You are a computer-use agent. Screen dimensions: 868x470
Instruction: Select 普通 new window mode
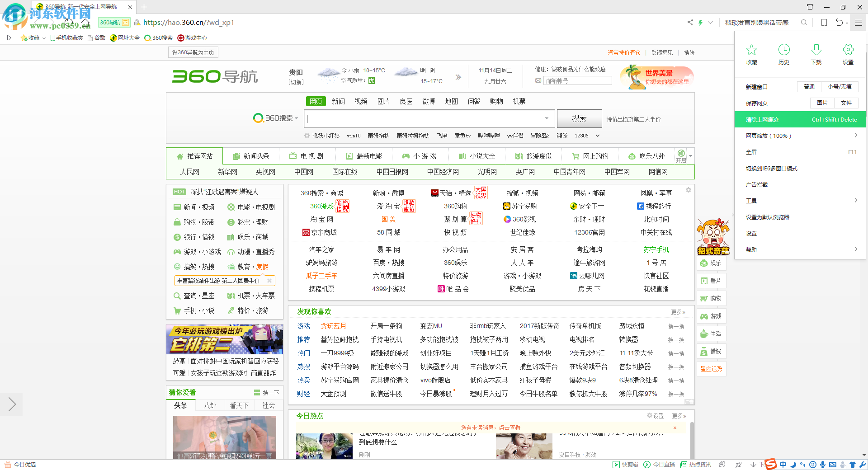(809, 87)
